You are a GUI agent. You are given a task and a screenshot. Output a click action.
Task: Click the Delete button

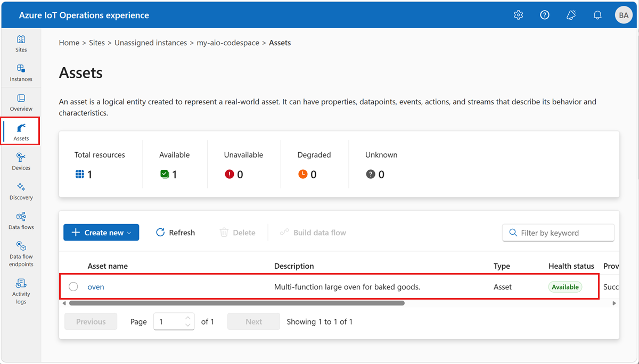pos(237,233)
